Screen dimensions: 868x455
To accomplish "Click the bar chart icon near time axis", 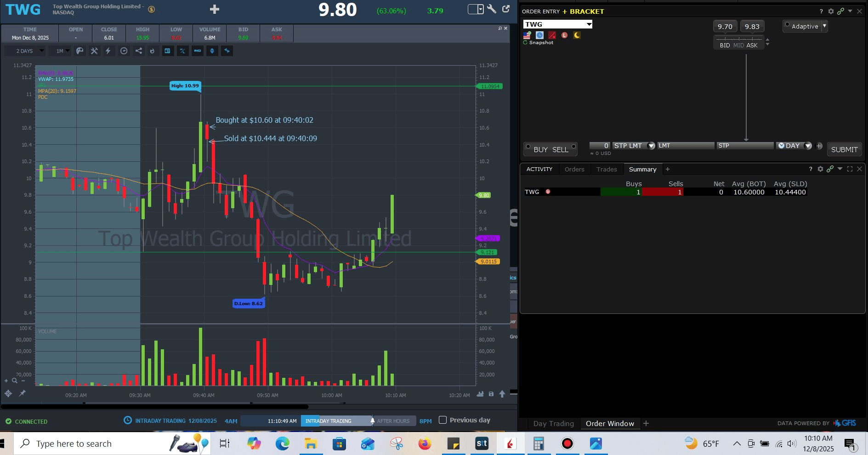I will (481, 394).
